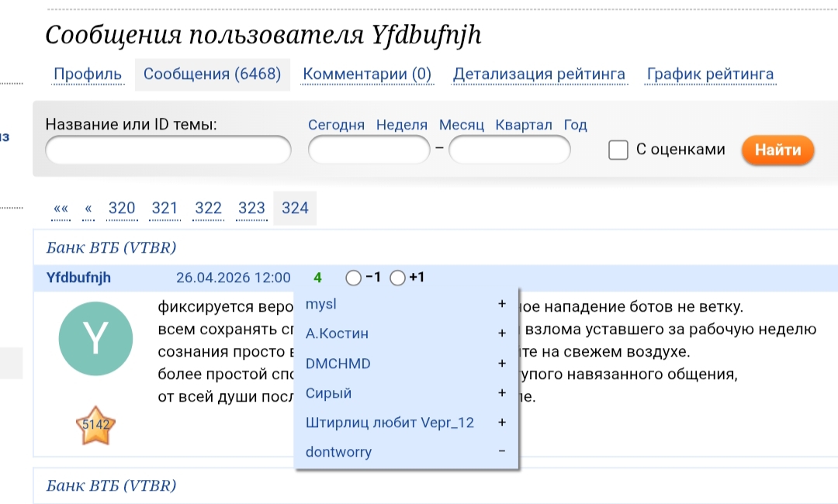Open the Профиль tab

tap(88, 74)
